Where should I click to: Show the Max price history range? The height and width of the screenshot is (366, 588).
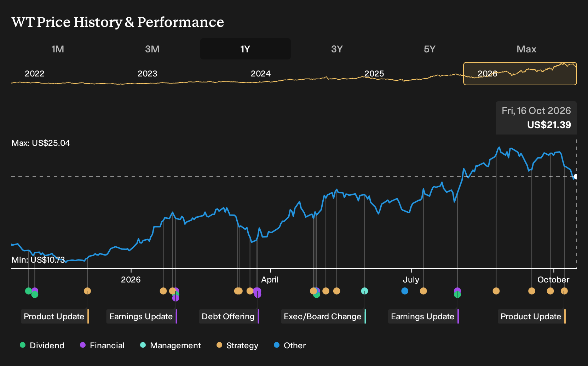coord(526,49)
